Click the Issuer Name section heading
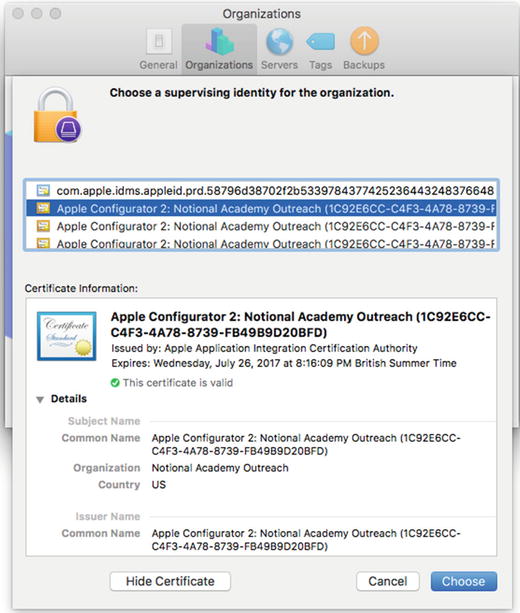Viewport: 520px width, 613px height. point(108,516)
